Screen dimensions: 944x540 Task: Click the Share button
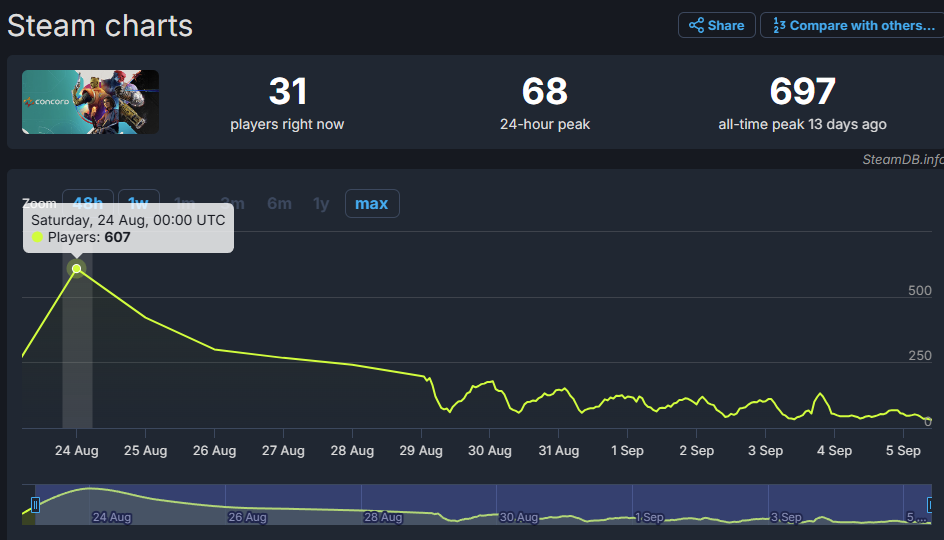coord(716,25)
